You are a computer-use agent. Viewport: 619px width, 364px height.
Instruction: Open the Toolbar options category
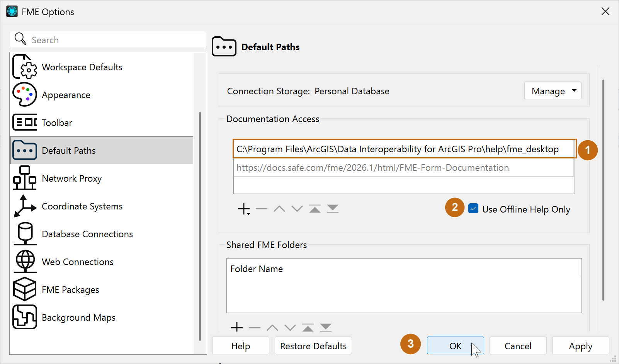[102, 122]
